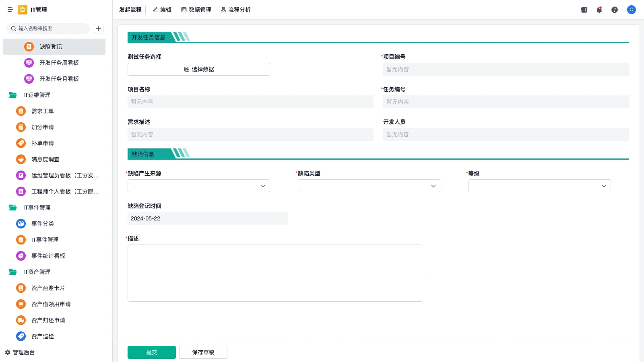Click 保存草稿 to save draft
Viewport: 644px width, 362px height.
tap(203, 352)
